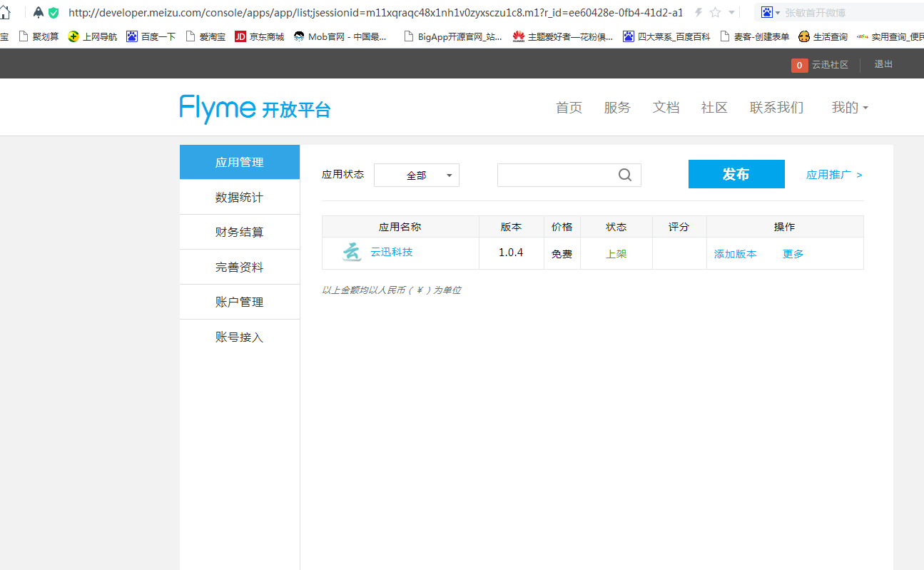924x570 pixels.
Task: Click 状态 column header
Action: (x=616, y=227)
